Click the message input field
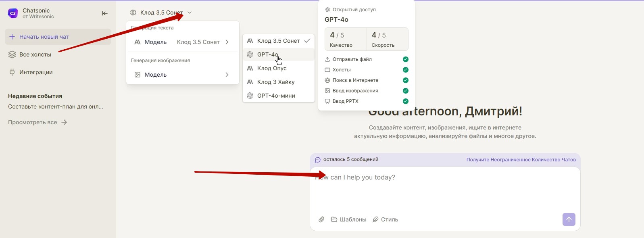Screen dimensions: 644x238 tap(444, 190)
